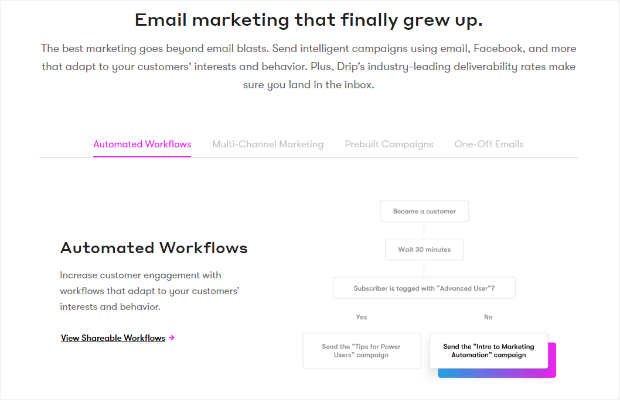The image size is (620, 400).
Task: Open View Shareable Workflows link
Action: (113, 338)
